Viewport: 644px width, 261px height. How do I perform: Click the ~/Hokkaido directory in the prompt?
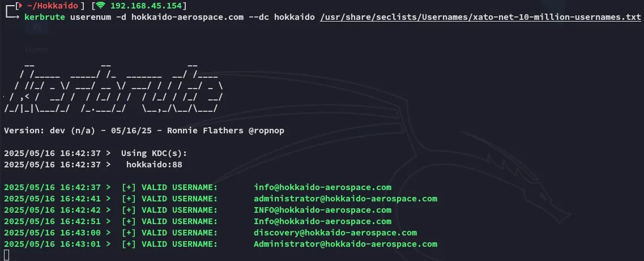52,6
